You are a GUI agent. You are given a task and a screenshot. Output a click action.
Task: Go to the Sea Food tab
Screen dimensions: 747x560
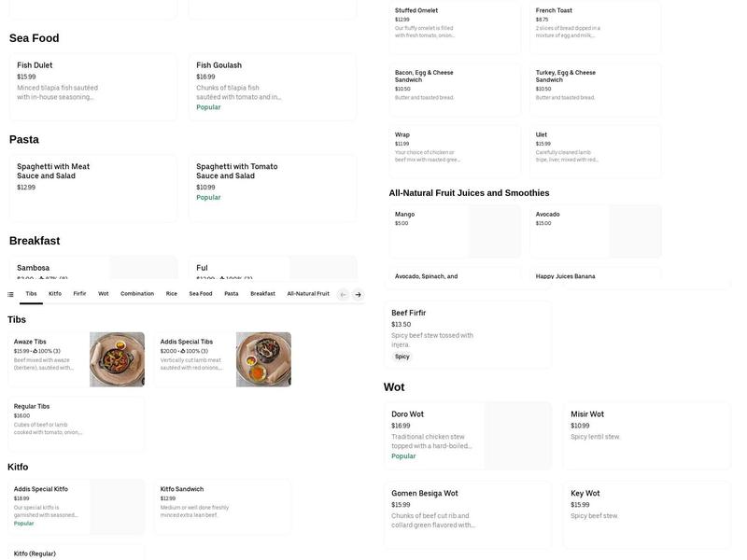pyautogui.click(x=201, y=294)
